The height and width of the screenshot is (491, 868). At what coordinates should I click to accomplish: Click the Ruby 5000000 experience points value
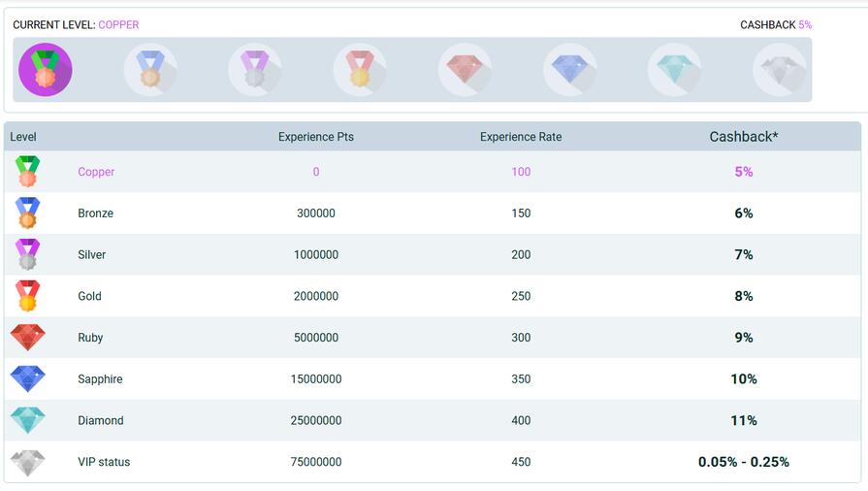pos(316,338)
